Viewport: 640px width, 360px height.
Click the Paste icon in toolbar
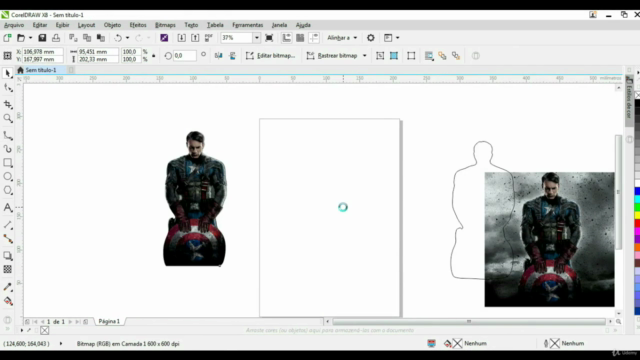tap(101, 38)
